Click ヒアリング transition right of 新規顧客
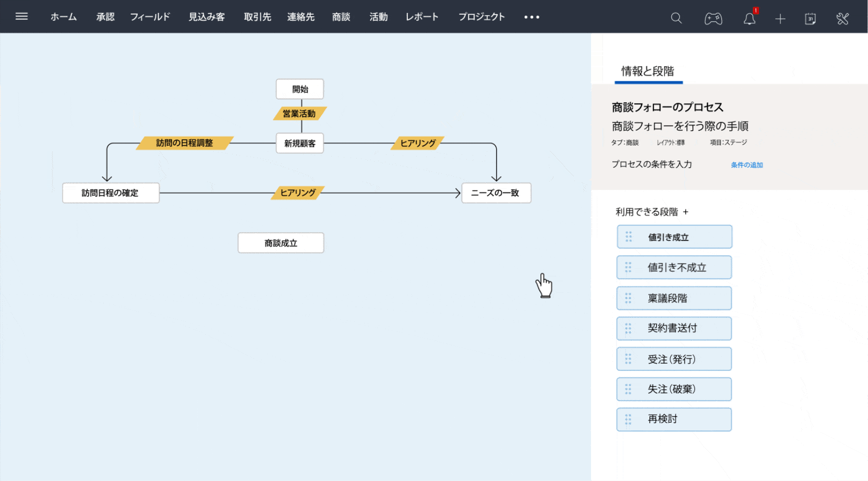The image size is (868, 481). tap(418, 143)
